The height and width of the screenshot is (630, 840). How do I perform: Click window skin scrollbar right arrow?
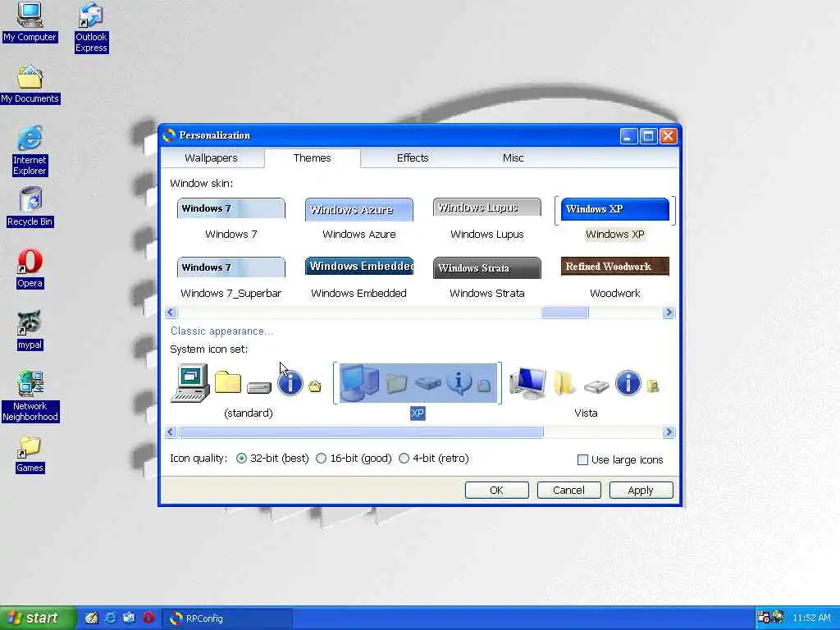point(669,313)
